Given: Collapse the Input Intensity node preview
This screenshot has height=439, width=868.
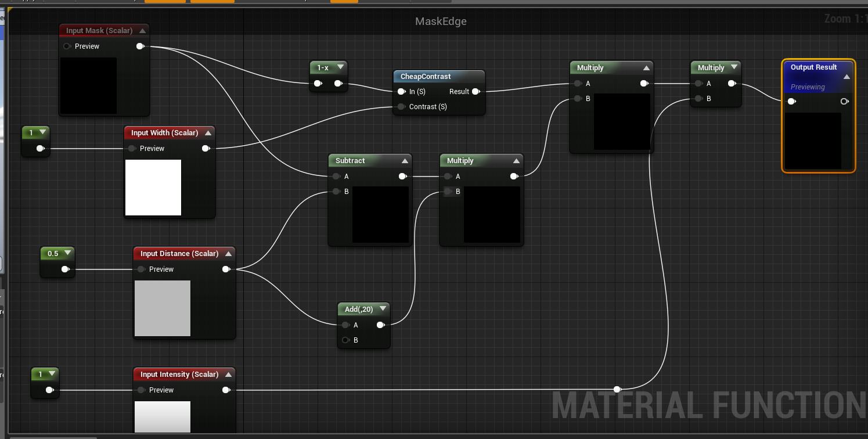Looking at the screenshot, I should click(x=228, y=374).
